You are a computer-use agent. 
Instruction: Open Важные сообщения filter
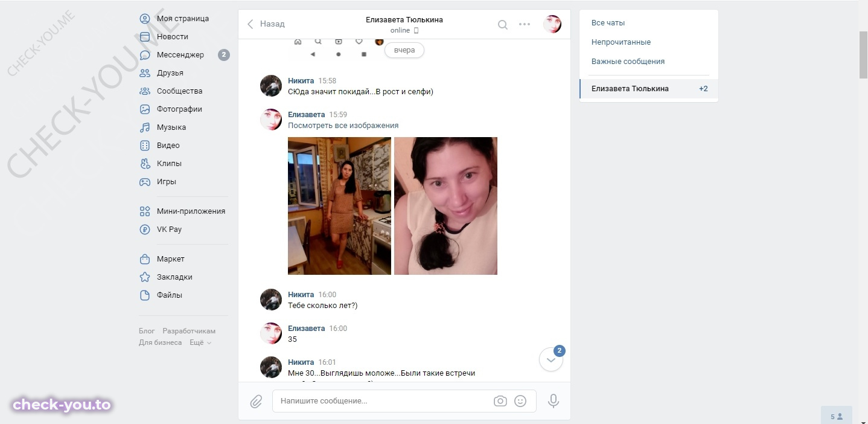click(628, 62)
